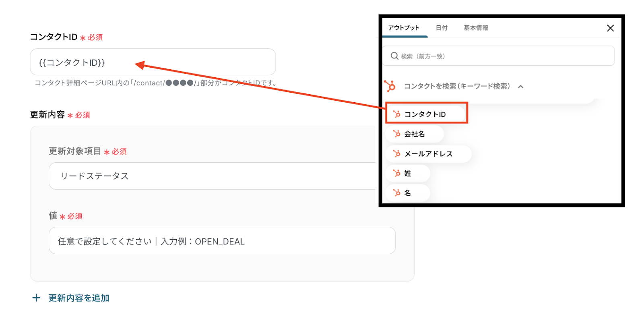Click the コンタクトを検索(キーワード検索) heading text
This screenshot has height=323, width=644.
coord(457,86)
